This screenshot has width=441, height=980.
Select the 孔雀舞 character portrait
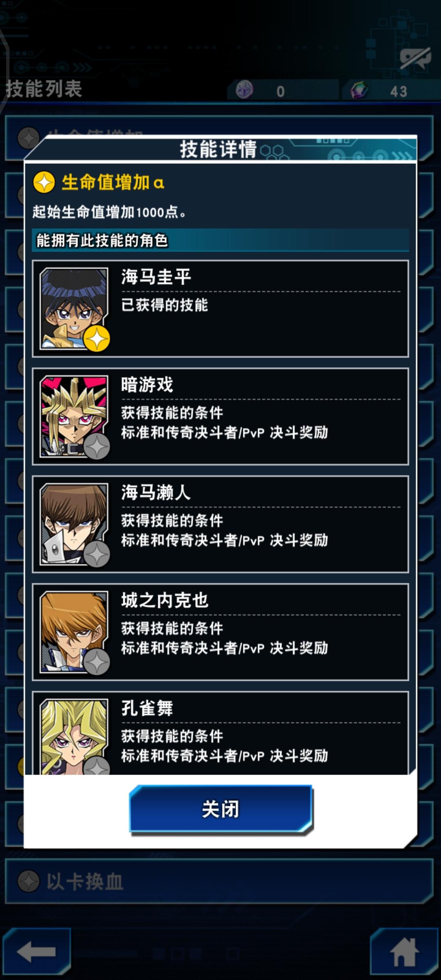tap(74, 736)
